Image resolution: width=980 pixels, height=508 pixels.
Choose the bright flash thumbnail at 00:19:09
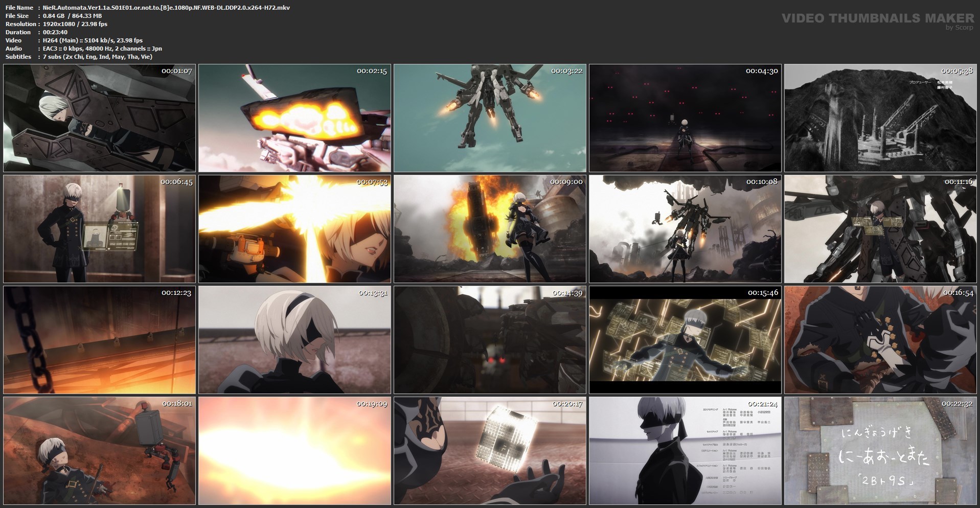(x=295, y=451)
